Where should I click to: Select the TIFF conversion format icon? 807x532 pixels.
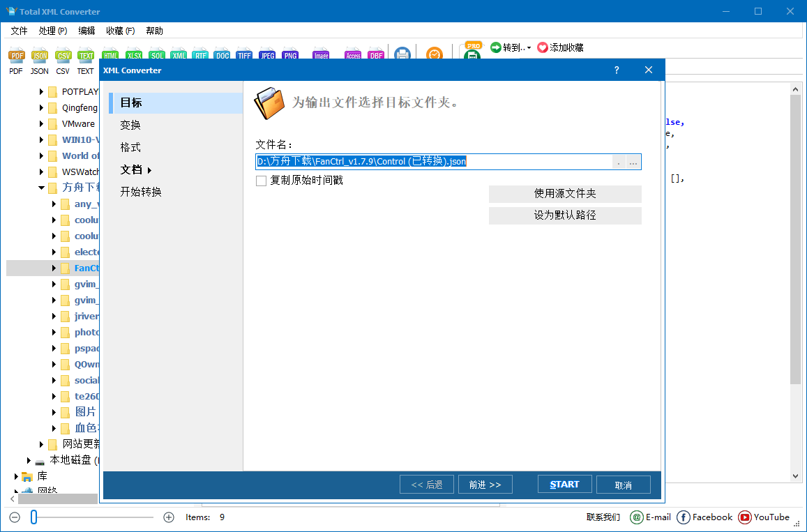[243, 54]
